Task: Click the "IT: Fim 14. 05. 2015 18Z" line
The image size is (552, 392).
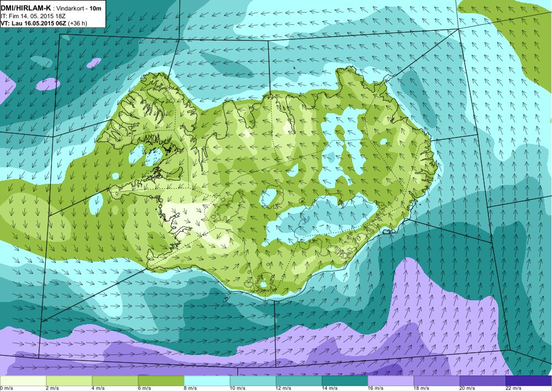Action: click(33, 16)
